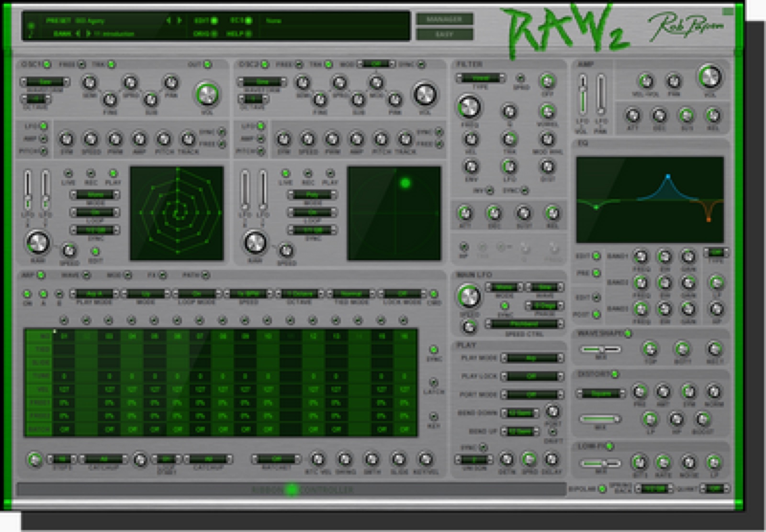Open the arpeggiator LOOP MODE dropdown
This screenshot has height=532, width=766.
[x=197, y=293]
